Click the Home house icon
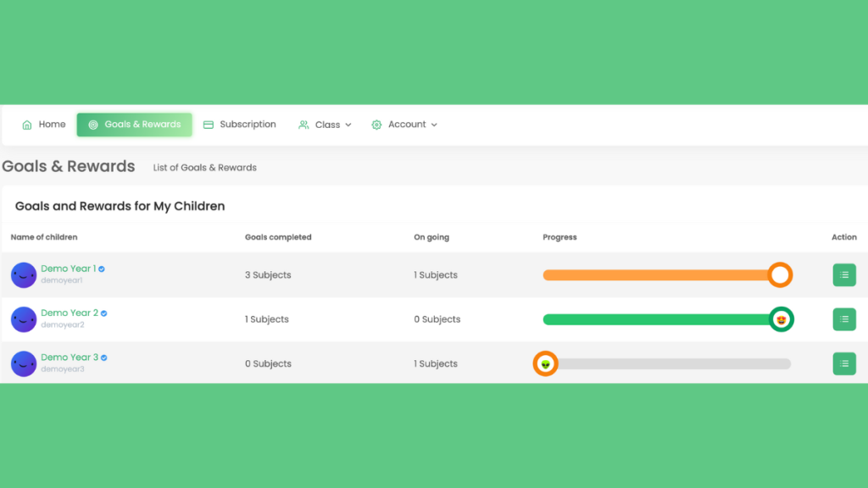Viewport: 868px width, 488px height. click(27, 125)
